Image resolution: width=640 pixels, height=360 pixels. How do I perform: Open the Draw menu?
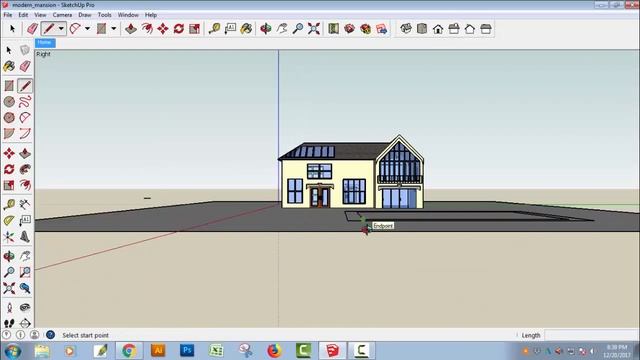click(84, 15)
